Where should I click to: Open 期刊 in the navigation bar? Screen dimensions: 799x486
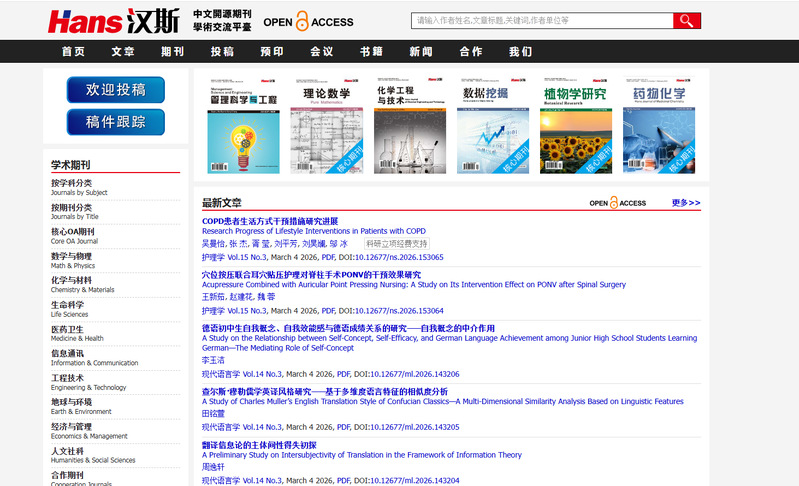click(x=172, y=52)
